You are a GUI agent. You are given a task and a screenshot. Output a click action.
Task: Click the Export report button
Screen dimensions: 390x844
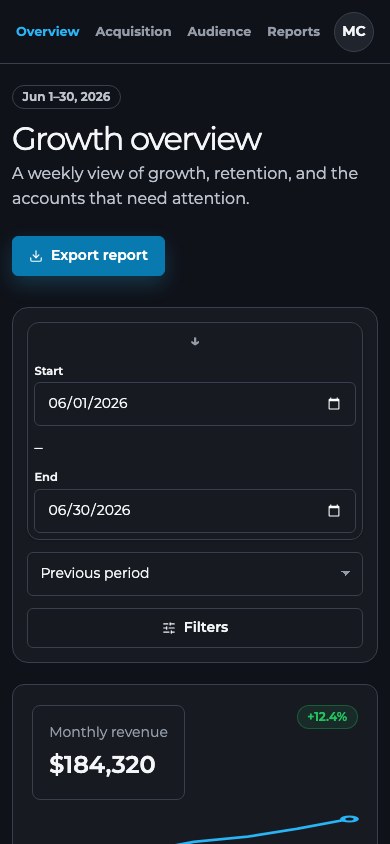88,256
